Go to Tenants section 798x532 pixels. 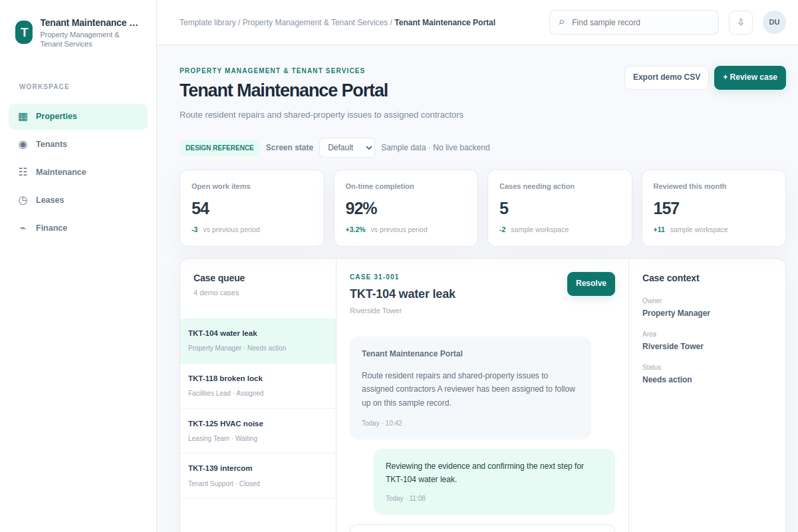(x=78, y=144)
